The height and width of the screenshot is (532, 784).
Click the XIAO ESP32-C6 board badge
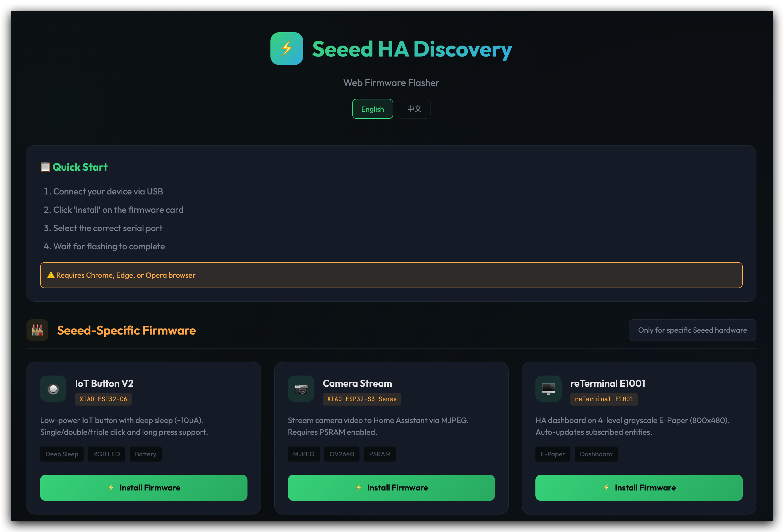pyautogui.click(x=103, y=399)
